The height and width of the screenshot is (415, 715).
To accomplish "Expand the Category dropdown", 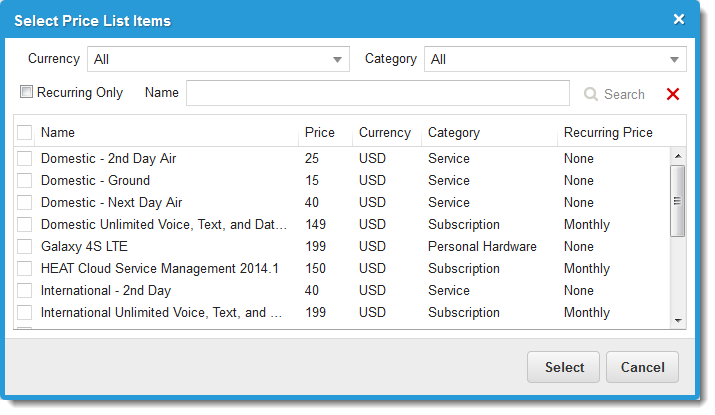I will coord(555,60).
